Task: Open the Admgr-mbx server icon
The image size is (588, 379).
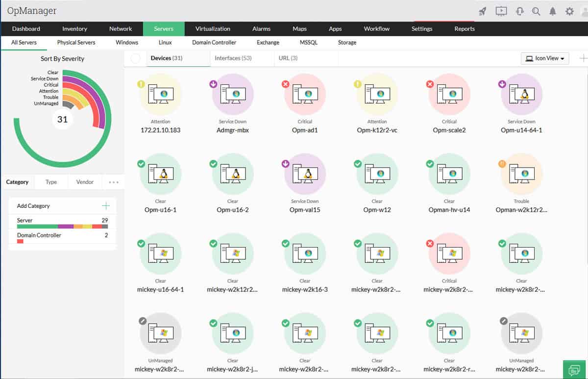Action: click(233, 95)
